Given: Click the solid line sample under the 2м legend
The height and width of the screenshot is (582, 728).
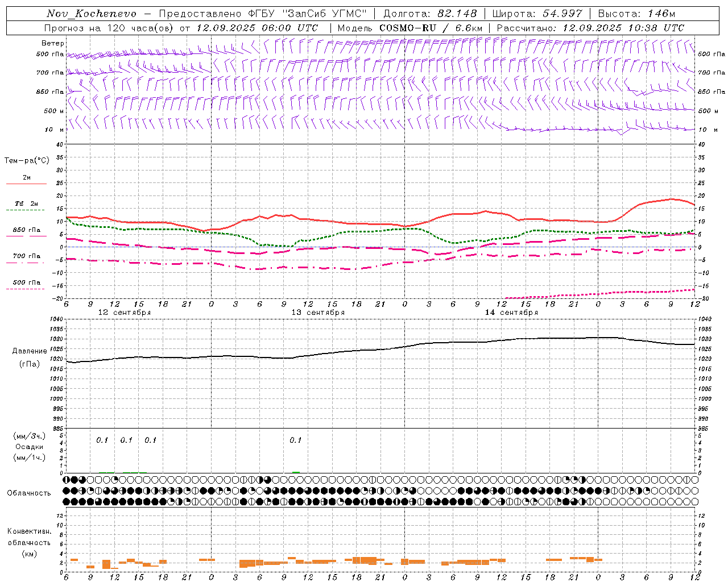Looking at the screenshot, I should click(26, 184).
